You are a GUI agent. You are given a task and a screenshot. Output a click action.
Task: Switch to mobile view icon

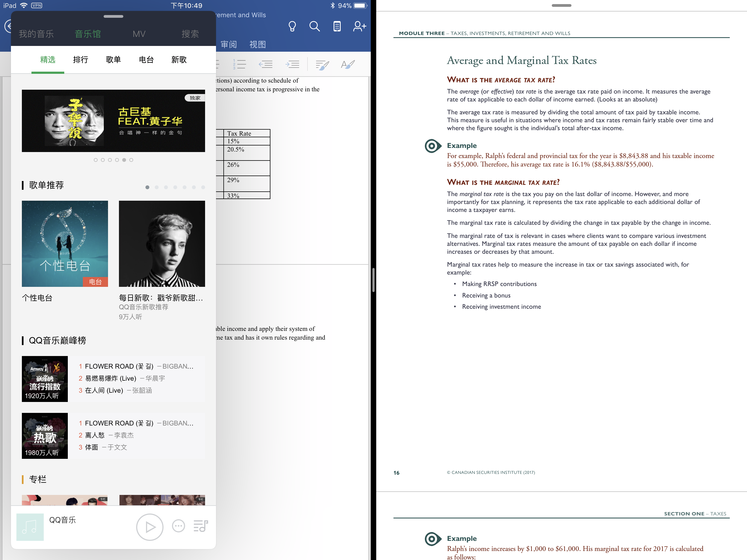[337, 26]
